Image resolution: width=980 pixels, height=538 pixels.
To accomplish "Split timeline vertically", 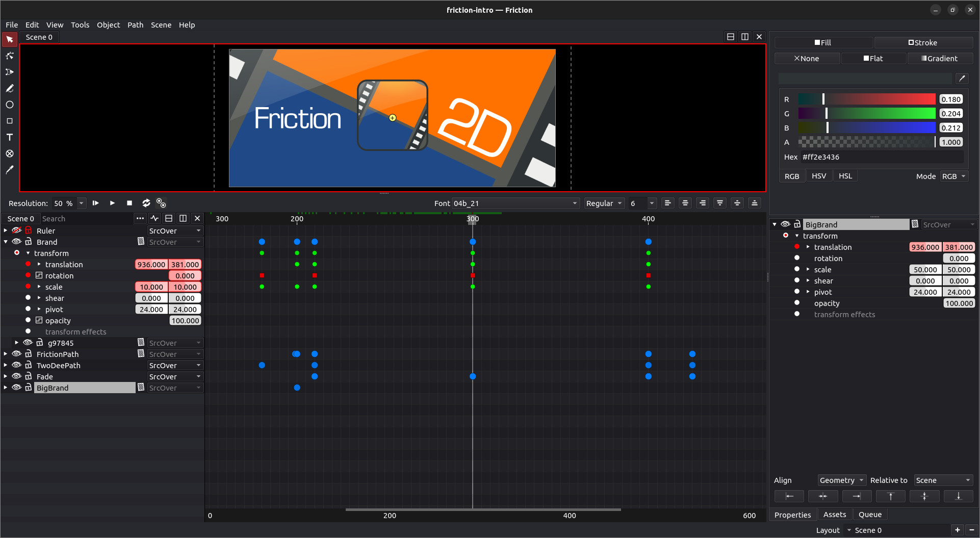I will [183, 218].
